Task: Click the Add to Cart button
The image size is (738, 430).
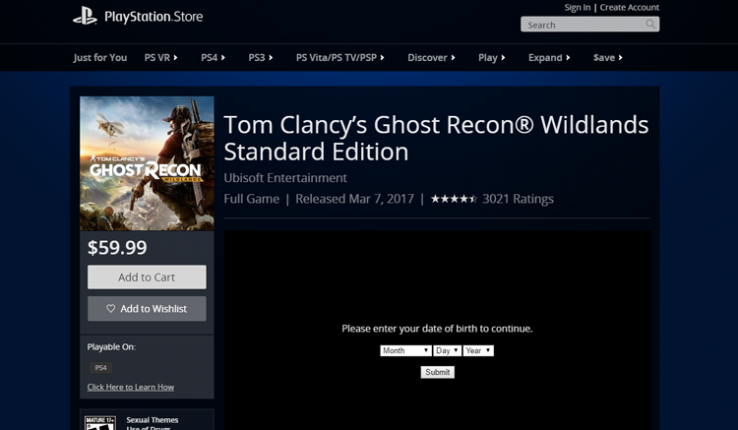Action: (147, 277)
